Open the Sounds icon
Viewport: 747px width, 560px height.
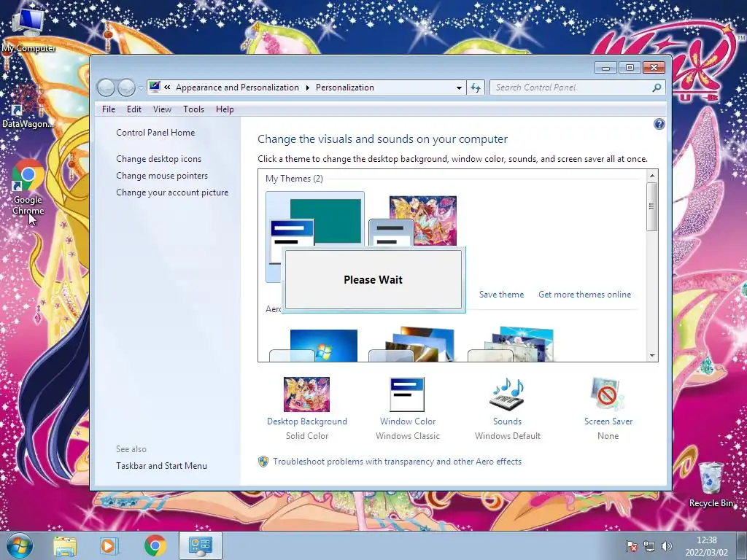click(x=507, y=394)
